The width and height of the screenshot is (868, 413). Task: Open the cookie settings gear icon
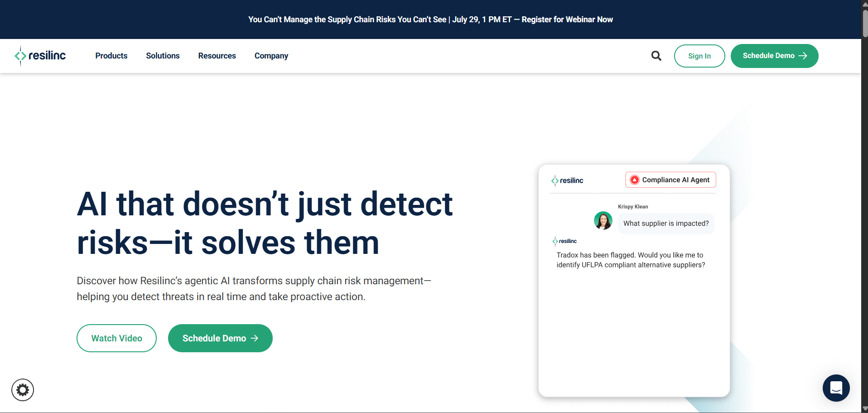[x=23, y=390]
